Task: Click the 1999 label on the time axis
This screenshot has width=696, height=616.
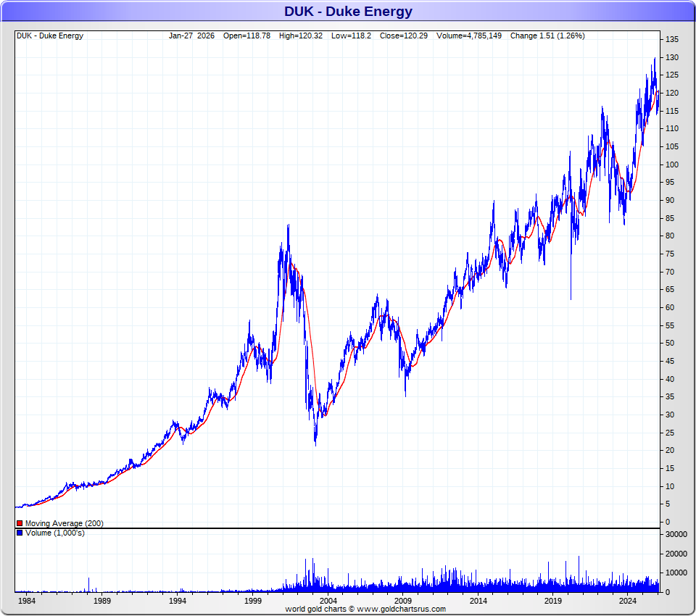Action: 253,601
